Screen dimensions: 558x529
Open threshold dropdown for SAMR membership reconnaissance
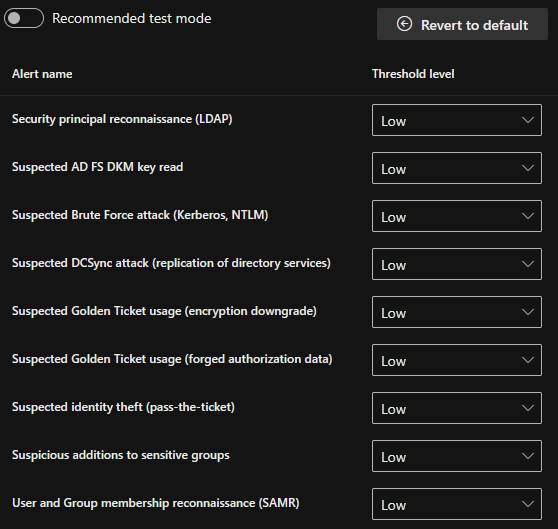pyautogui.click(x=457, y=504)
